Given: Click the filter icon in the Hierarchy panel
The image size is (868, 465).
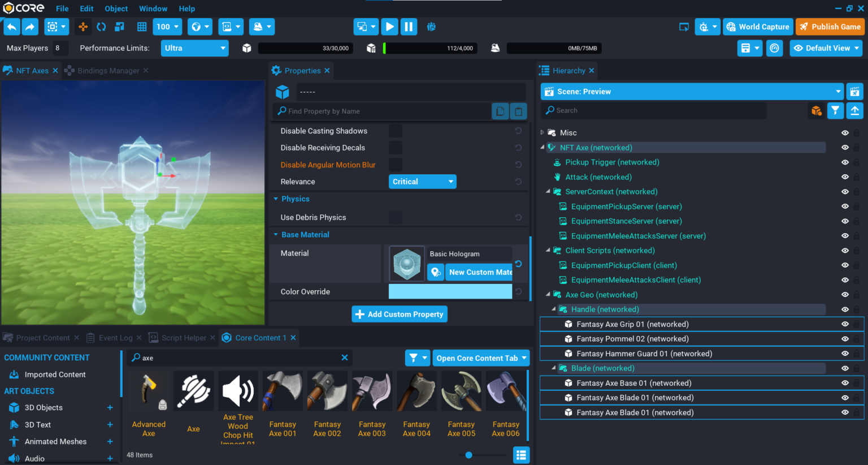Looking at the screenshot, I should [835, 110].
